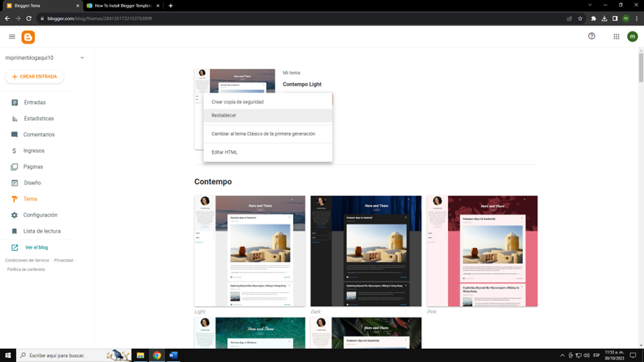Click the Tema paint roller icon
The width and height of the screenshot is (644, 362).
(15, 199)
